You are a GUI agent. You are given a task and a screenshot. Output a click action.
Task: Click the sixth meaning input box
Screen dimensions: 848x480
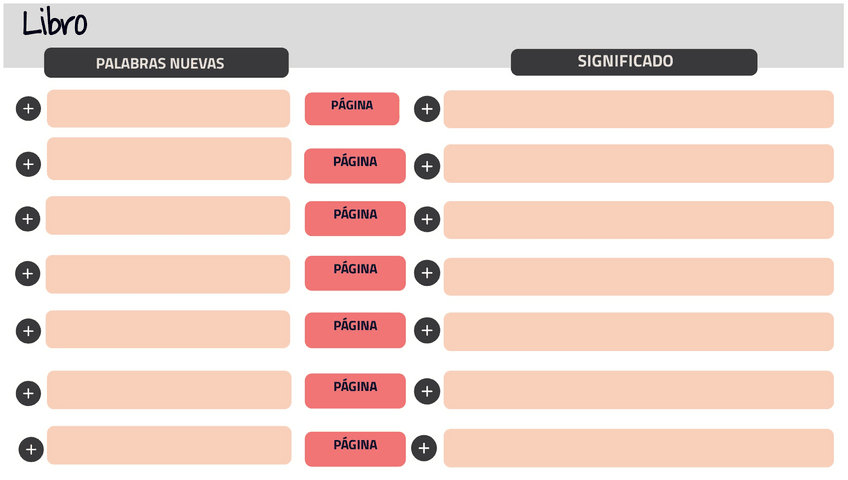(x=638, y=390)
